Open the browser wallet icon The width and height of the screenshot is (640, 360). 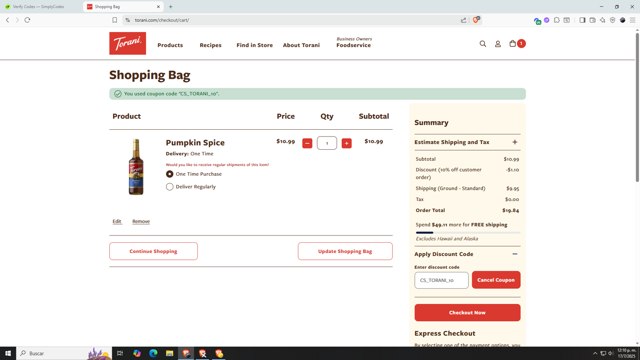tap(592, 20)
